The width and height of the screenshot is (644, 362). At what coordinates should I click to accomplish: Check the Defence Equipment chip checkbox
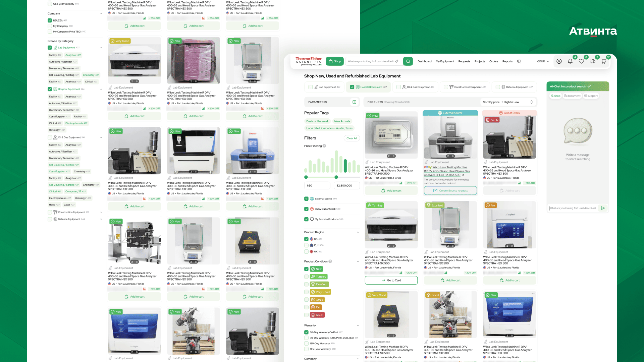coord(498,87)
